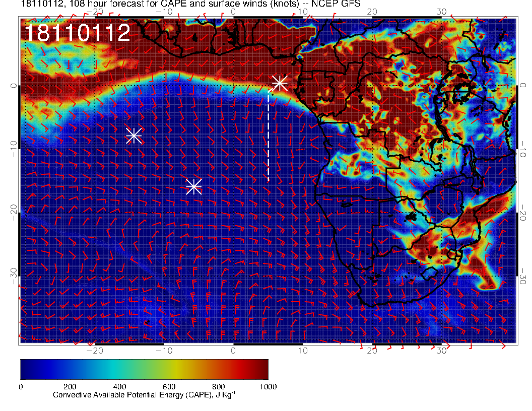Click the Convective Available Potential Energy caption

point(144,395)
